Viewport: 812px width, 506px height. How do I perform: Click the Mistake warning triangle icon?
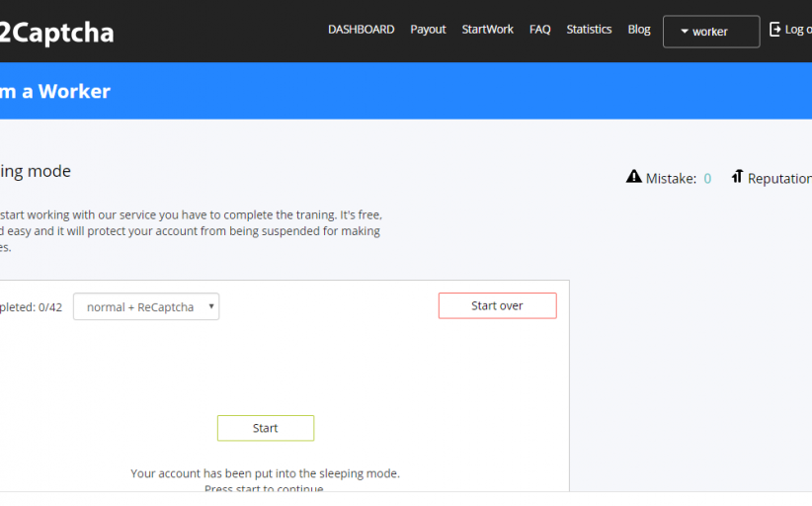[634, 177]
